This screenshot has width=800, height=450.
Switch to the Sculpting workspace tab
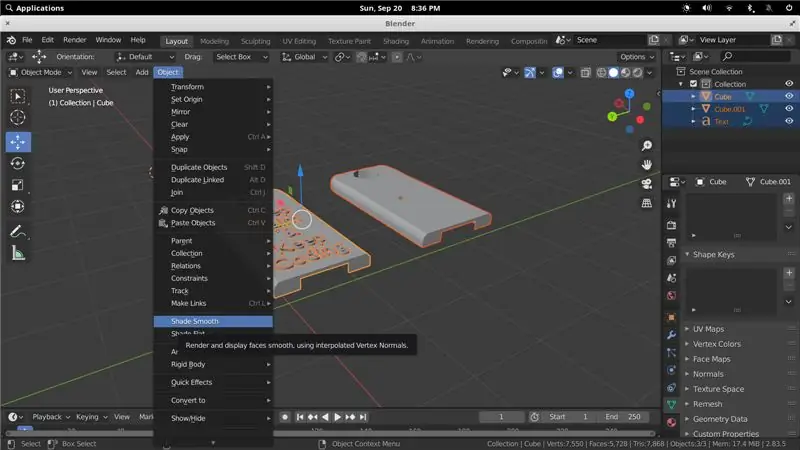coord(256,41)
